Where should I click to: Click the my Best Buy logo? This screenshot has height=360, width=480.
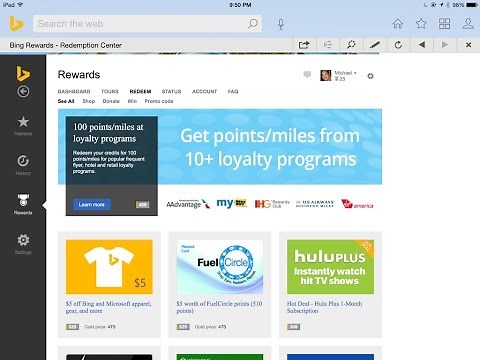pyautogui.click(x=232, y=203)
